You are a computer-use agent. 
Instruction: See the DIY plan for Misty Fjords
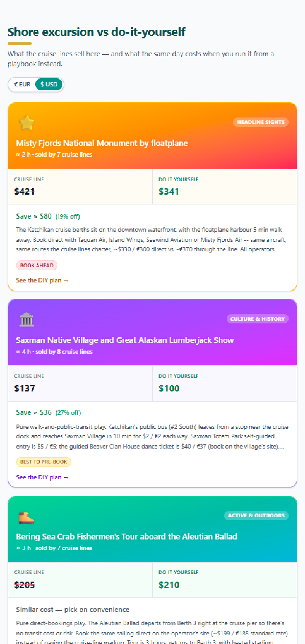pyautogui.click(x=42, y=280)
